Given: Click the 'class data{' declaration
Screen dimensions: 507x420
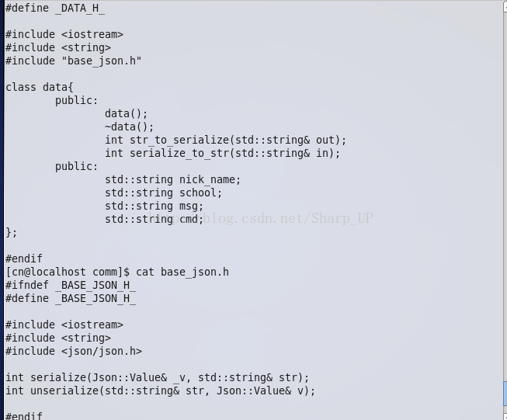Looking at the screenshot, I should point(40,87).
